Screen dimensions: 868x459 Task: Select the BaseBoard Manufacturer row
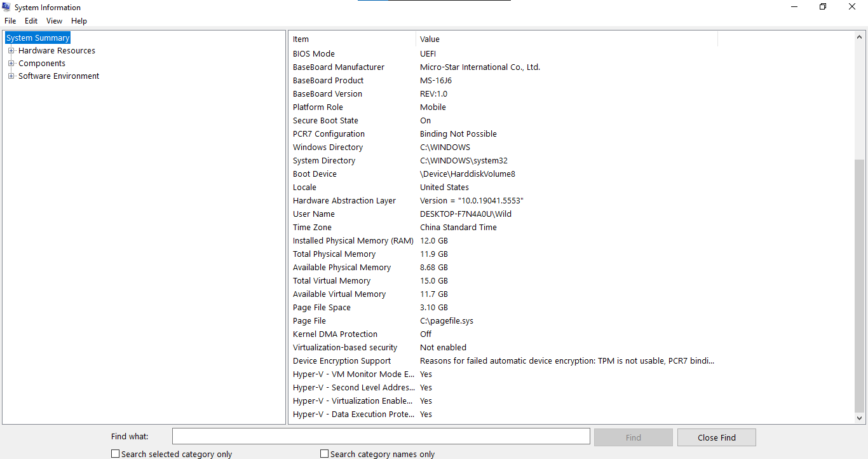point(503,67)
